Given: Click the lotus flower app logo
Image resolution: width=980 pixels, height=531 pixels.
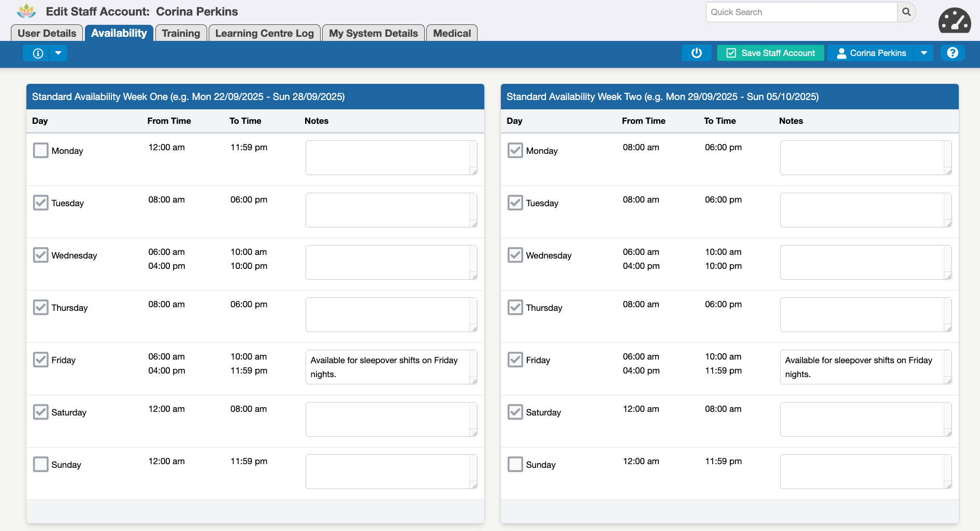Looking at the screenshot, I should click(26, 11).
